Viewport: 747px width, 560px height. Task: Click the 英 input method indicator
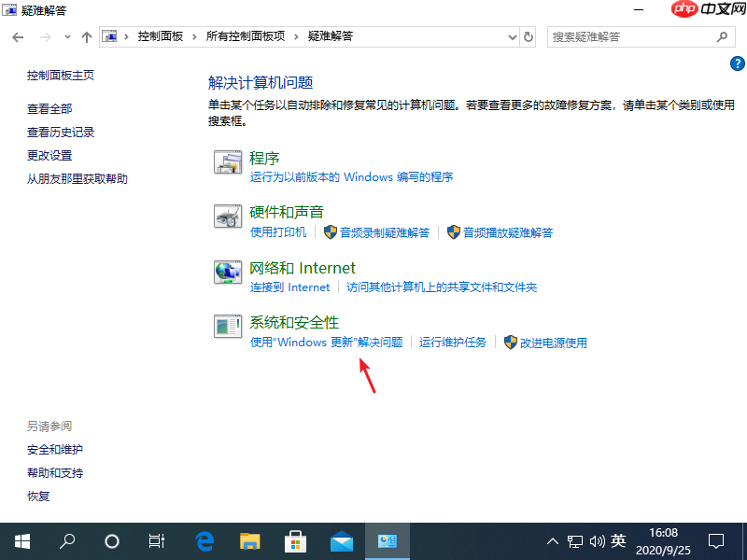pyautogui.click(x=618, y=541)
